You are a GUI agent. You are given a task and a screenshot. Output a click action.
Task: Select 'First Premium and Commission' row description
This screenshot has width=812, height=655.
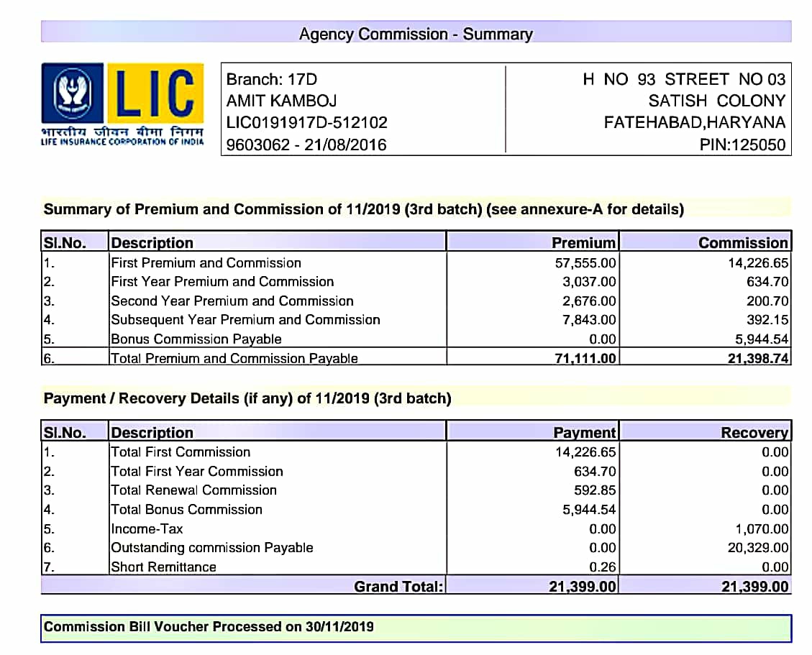[206, 263]
